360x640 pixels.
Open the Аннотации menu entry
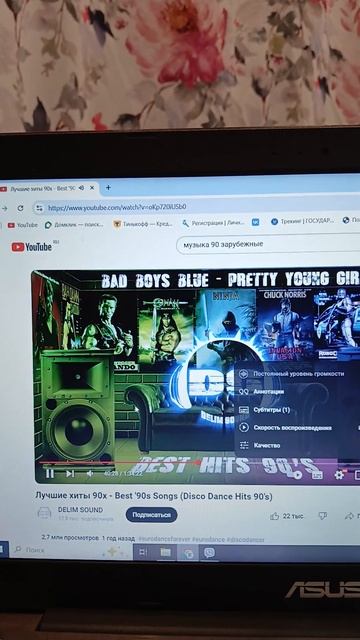297,391
